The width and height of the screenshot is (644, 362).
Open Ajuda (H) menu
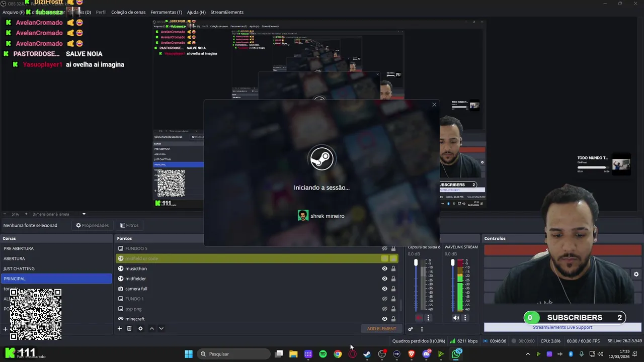[196, 12]
